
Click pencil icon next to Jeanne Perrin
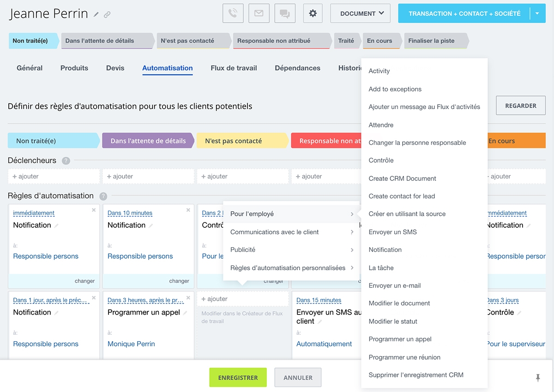click(x=96, y=14)
